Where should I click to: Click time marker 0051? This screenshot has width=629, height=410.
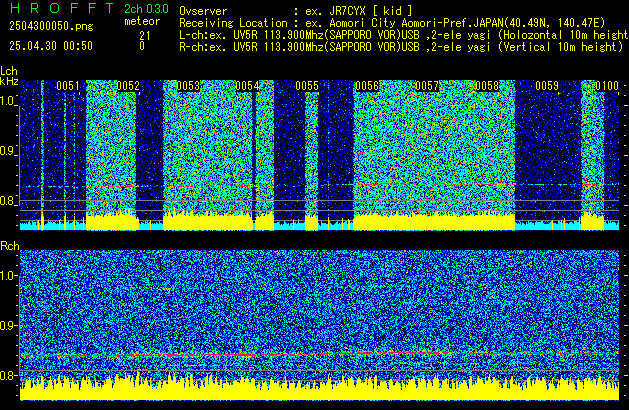[x=68, y=86]
